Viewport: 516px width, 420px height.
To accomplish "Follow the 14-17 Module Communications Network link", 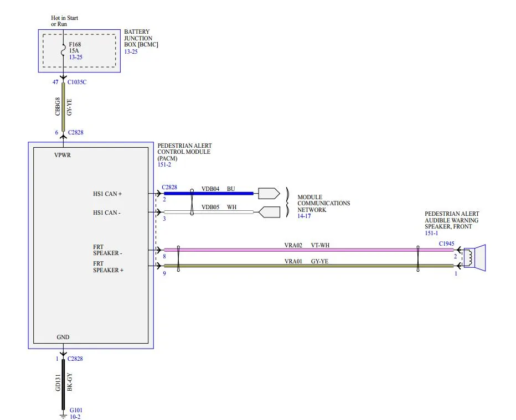I will 305,217.
